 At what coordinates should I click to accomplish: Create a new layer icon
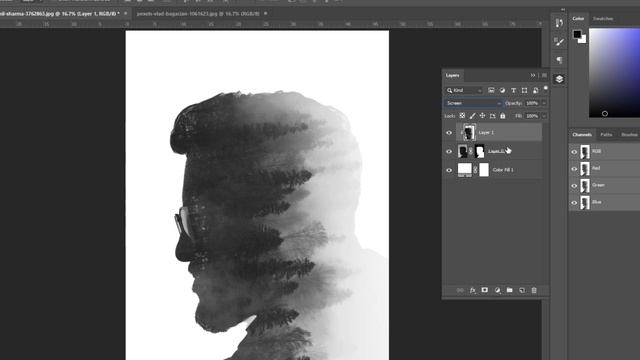pos(522,290)
